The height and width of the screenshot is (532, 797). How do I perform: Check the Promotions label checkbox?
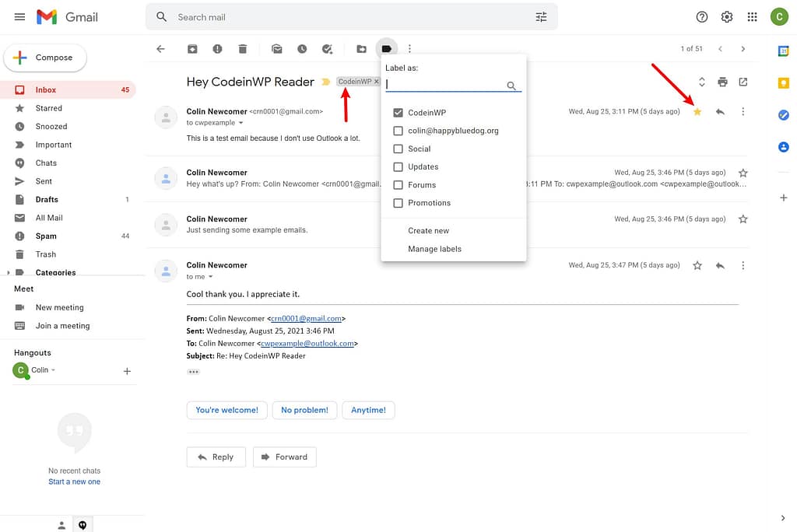(x=397, y=203)
